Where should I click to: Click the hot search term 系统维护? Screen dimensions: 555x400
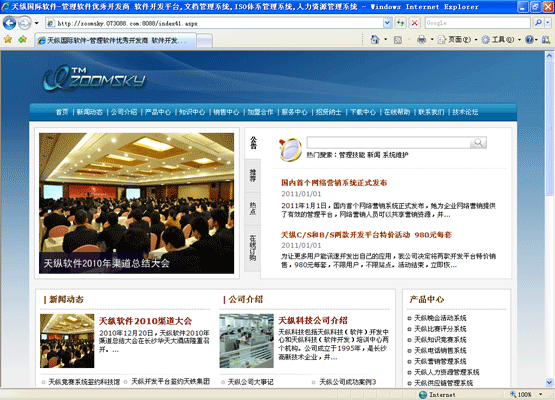pos(396,155)
